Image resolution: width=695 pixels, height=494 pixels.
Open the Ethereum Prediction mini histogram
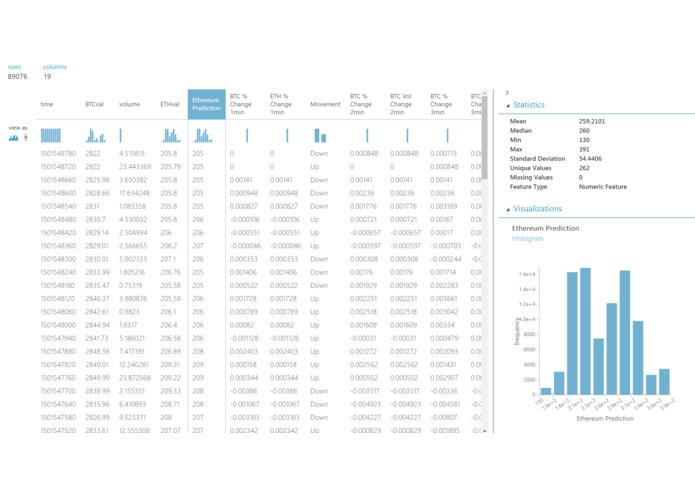tap(203, 136)
